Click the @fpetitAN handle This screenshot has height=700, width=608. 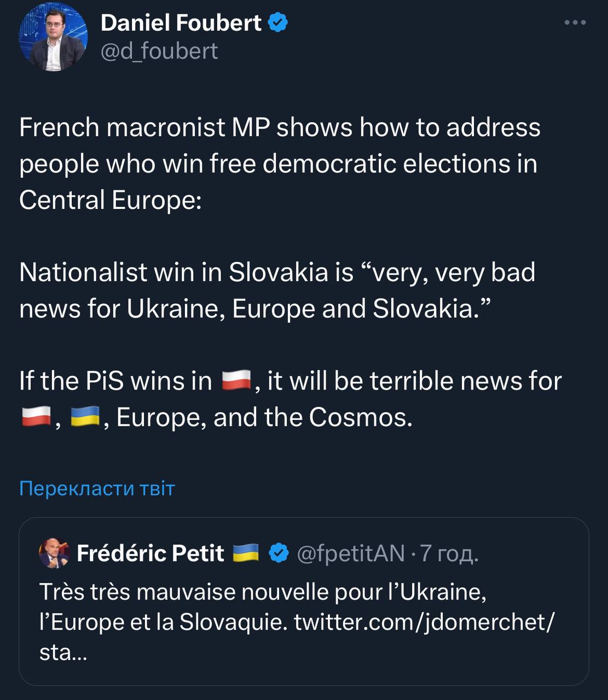point(350,553)
